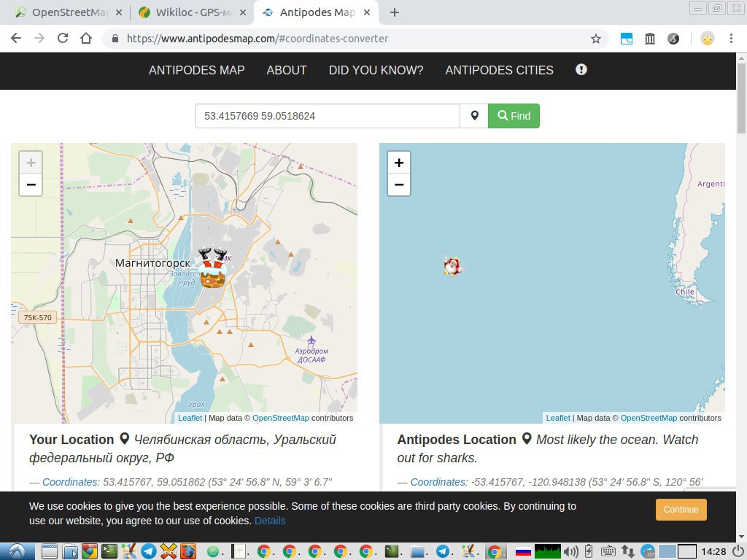Use my location pin button

point(474,116)
